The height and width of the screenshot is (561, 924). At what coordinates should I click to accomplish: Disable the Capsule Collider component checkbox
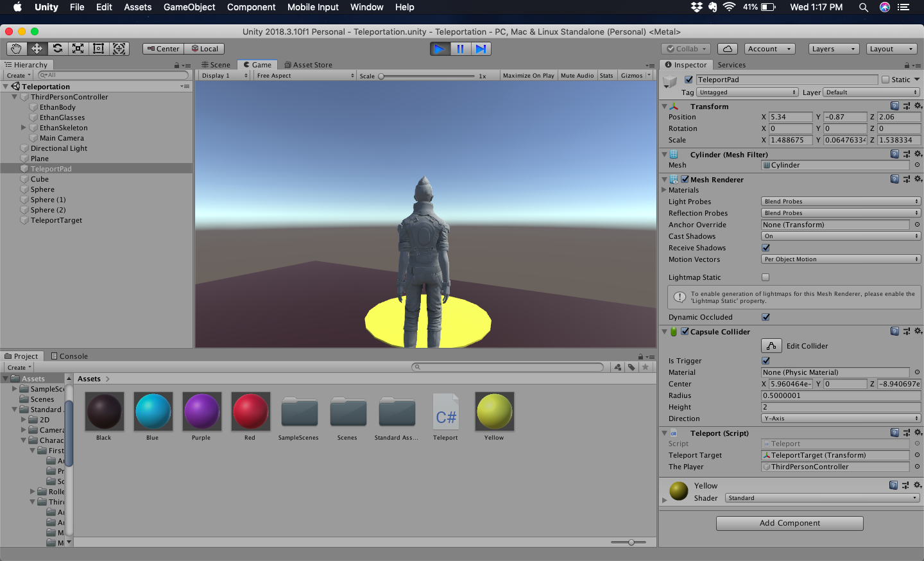(x=685, y=331)
